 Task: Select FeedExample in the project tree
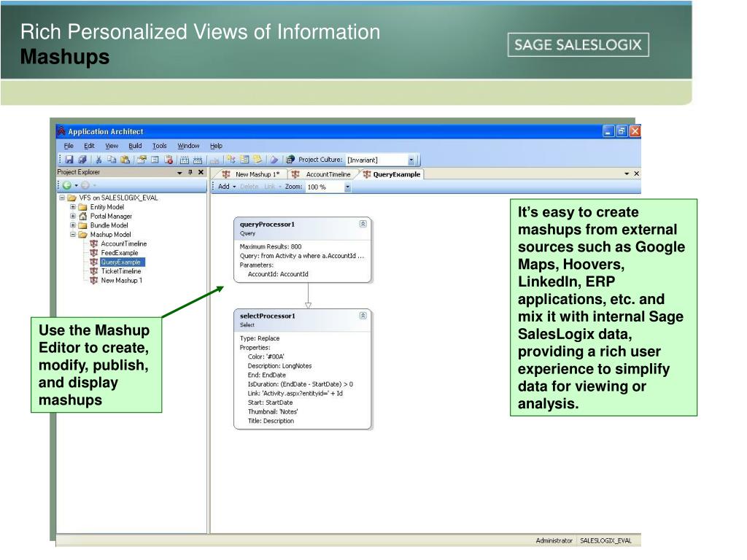120,253
